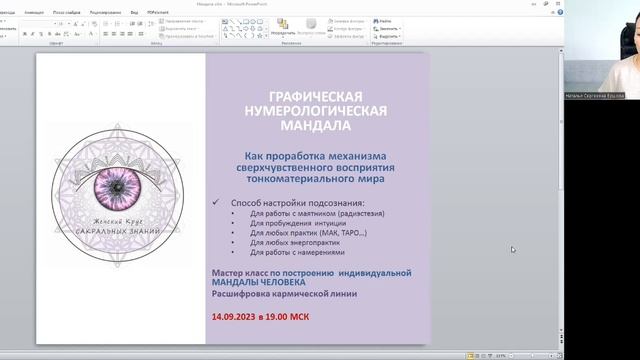Align text right in the Paragraph group
This screenshot has width=640, height=360.
coord(122,34)
